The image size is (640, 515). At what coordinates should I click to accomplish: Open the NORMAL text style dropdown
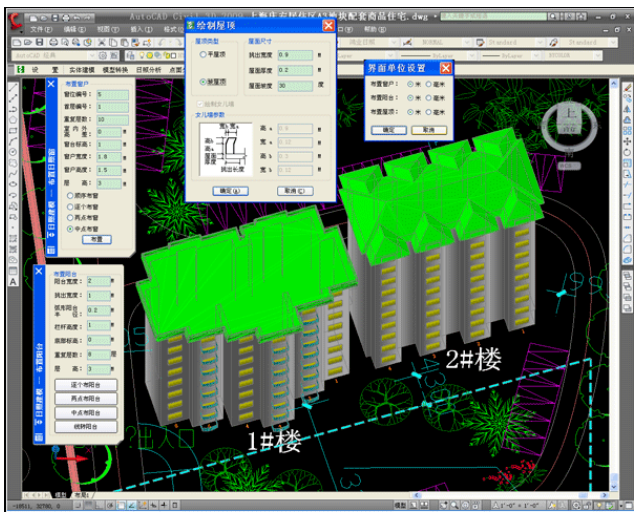466,42
